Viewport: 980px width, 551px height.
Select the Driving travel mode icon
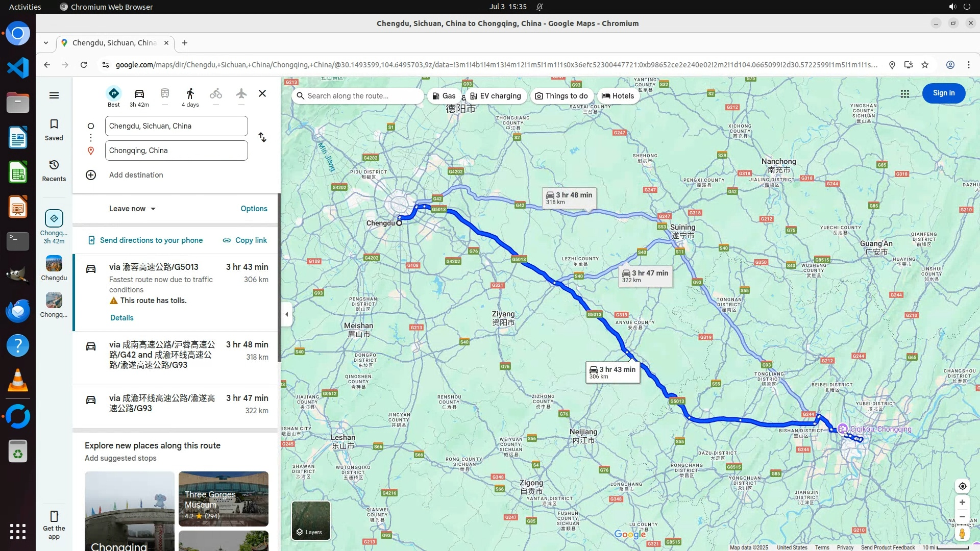139,94
